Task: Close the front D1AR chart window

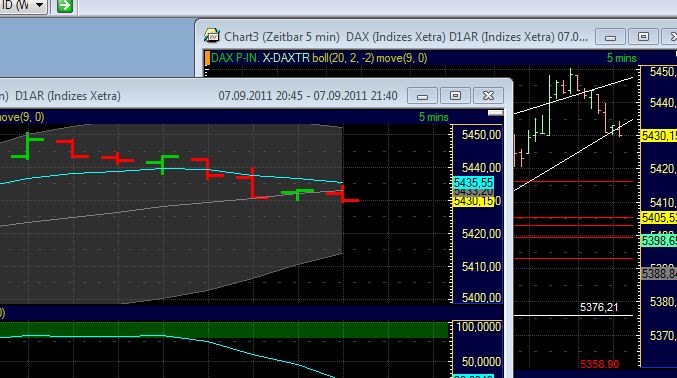Action: point(488,95)
